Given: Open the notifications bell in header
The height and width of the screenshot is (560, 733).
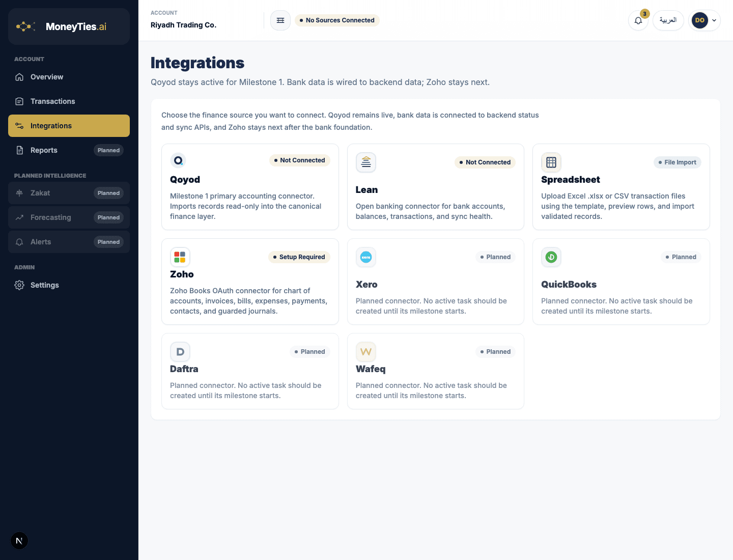Looking at the screenshot, I should [638, 20].
